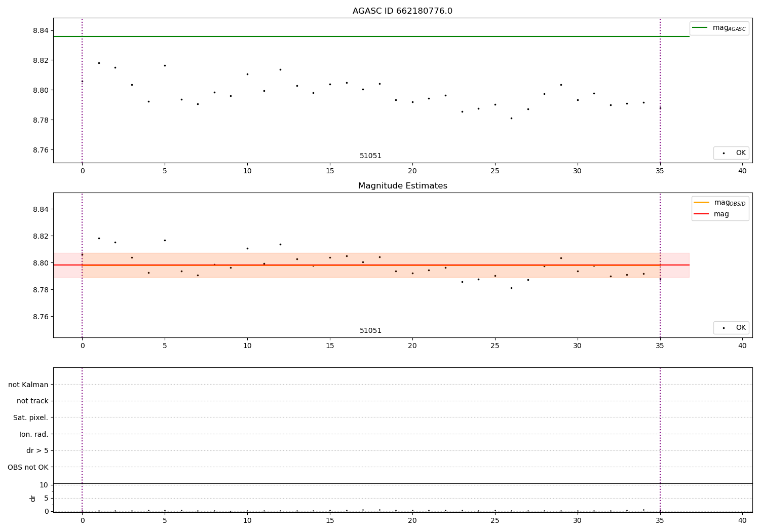Click the 8.78 tick in middle plot
The width and height of the screenshot is (760, 532).
pos(40,290)
